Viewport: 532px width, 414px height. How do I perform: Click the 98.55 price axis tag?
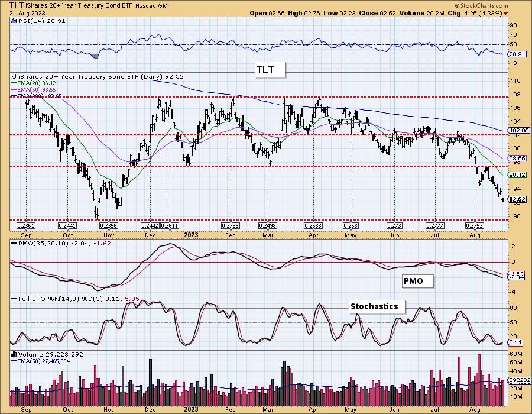(517, 158)
